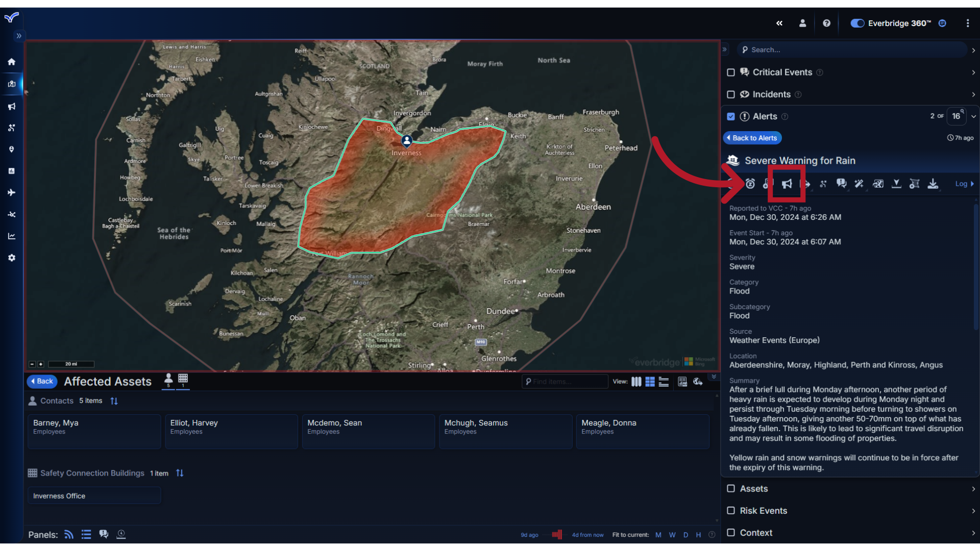Image resolution: width=980 pixels, height=551 pixels.
Task: Click the magic wand icon in alert toolbar
Action: 859,184
